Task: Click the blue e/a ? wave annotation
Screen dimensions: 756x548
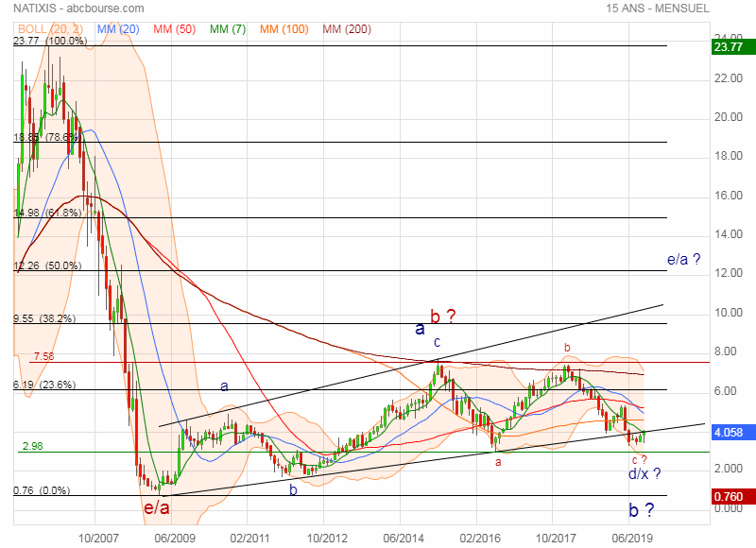Action: [683, 259]
